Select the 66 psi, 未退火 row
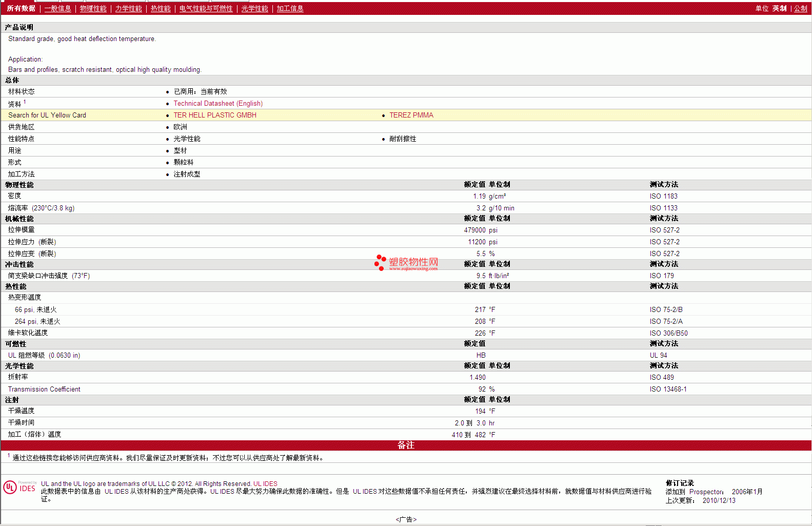 click(406, 309)
